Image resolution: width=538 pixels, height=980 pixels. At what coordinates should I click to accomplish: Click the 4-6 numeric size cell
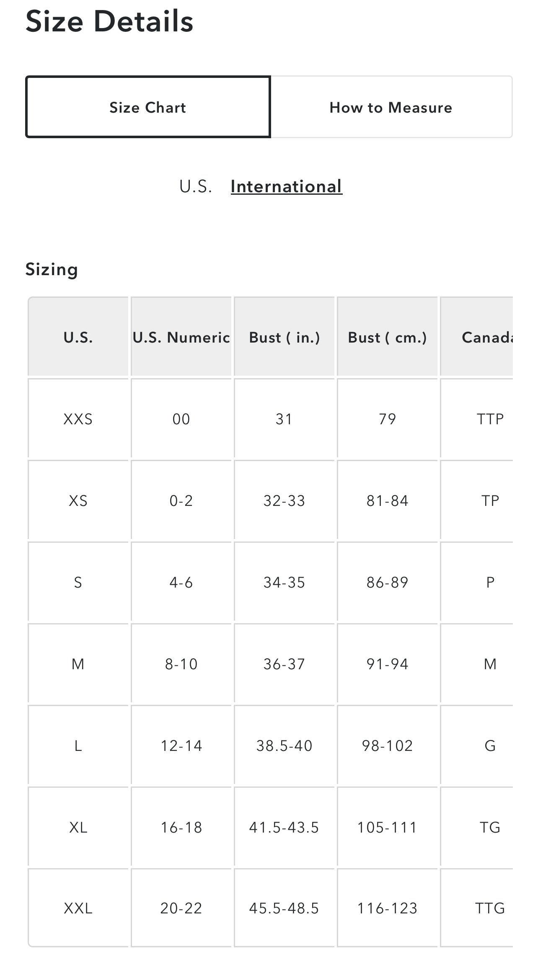(181, 582)
